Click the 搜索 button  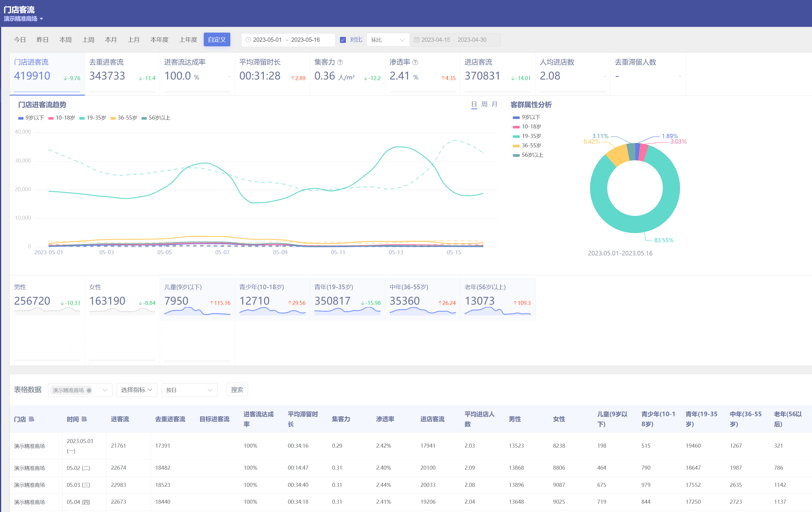(x=237, y=390)
